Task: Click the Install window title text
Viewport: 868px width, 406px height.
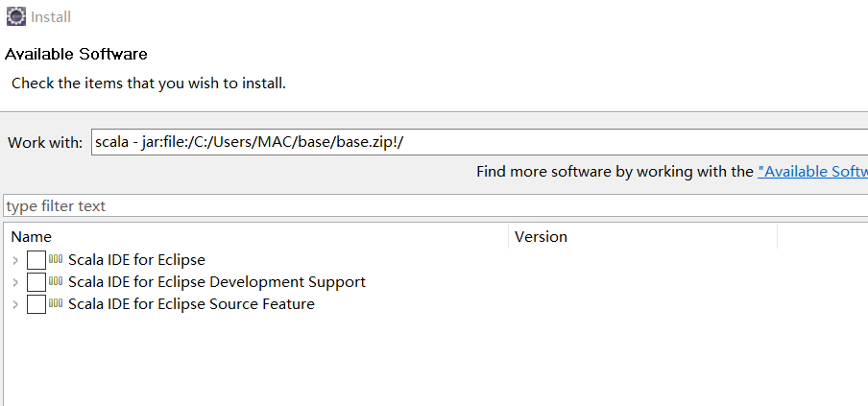Action: 51,17
